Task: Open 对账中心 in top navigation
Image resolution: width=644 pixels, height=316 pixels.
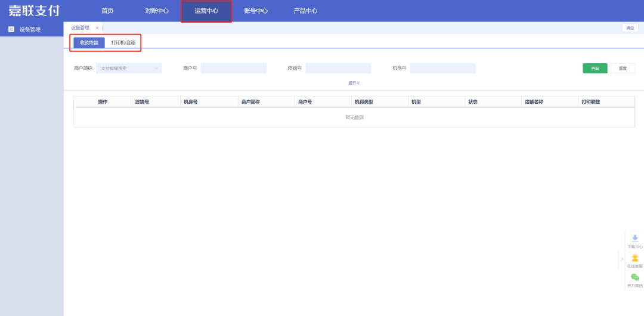Action: (x=157, y=11)
